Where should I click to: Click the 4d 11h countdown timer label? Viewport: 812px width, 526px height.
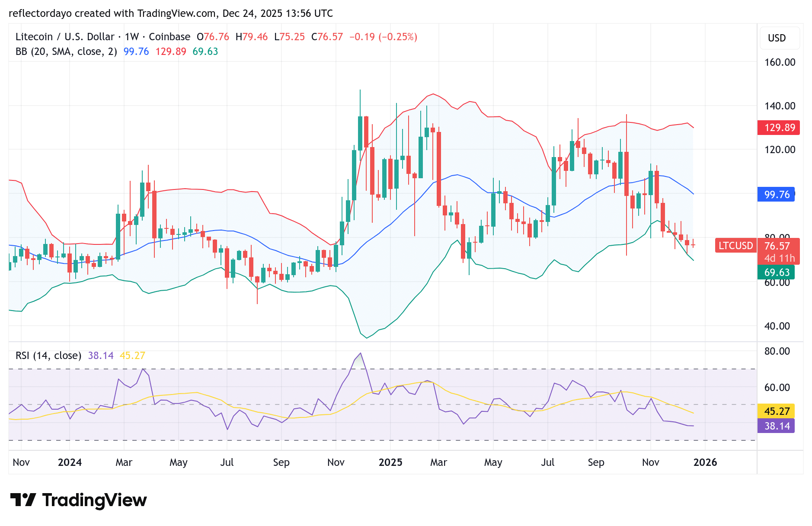tap(780, 258)
